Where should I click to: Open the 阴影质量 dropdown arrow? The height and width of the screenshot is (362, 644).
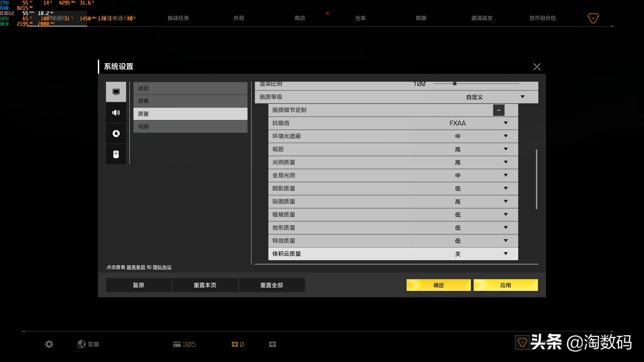[x=506, y=188]
